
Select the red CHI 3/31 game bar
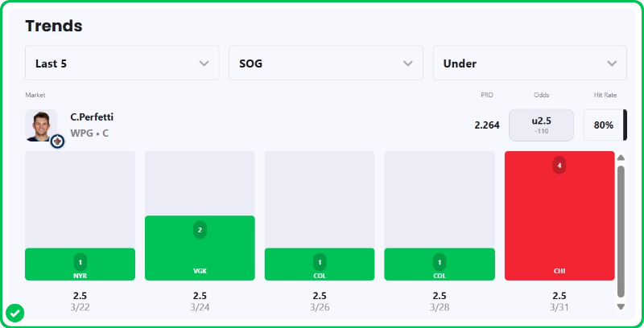point(559,217)
